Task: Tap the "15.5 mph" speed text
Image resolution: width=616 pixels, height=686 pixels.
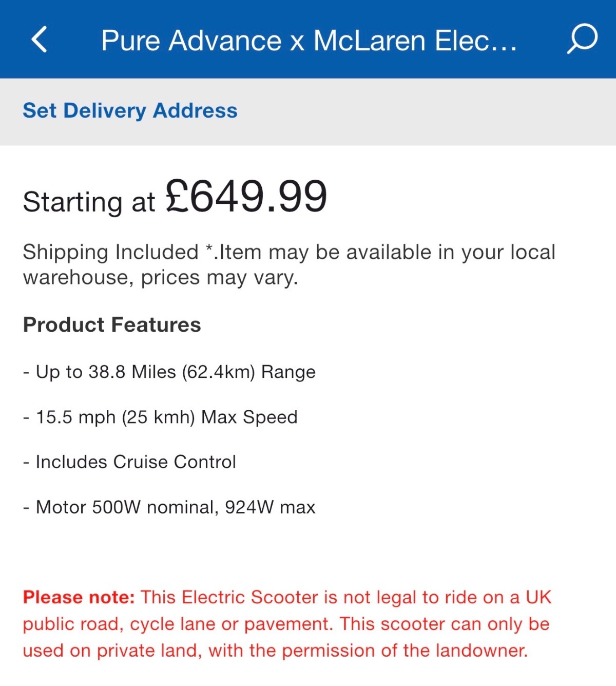Action: coord(75,417)
